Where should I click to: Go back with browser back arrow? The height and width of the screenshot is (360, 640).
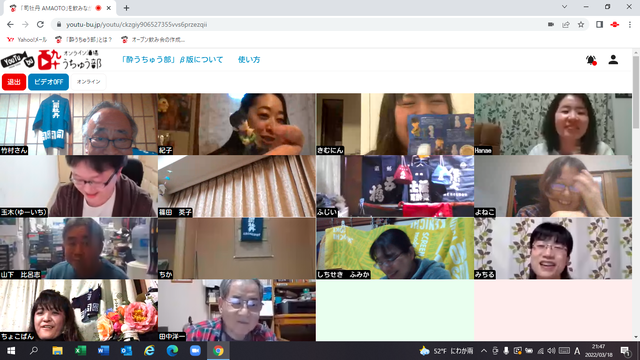coord(10,24)
